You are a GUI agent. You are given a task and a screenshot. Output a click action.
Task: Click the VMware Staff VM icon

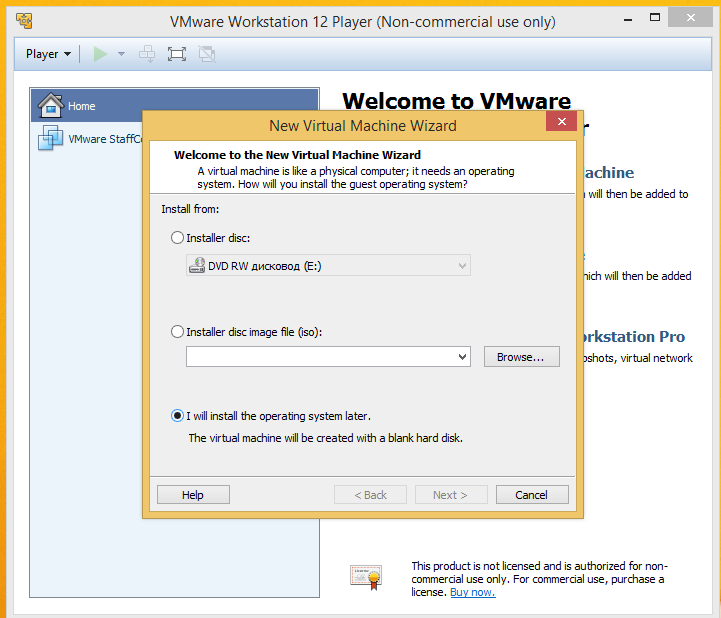[x=51, y=137]
